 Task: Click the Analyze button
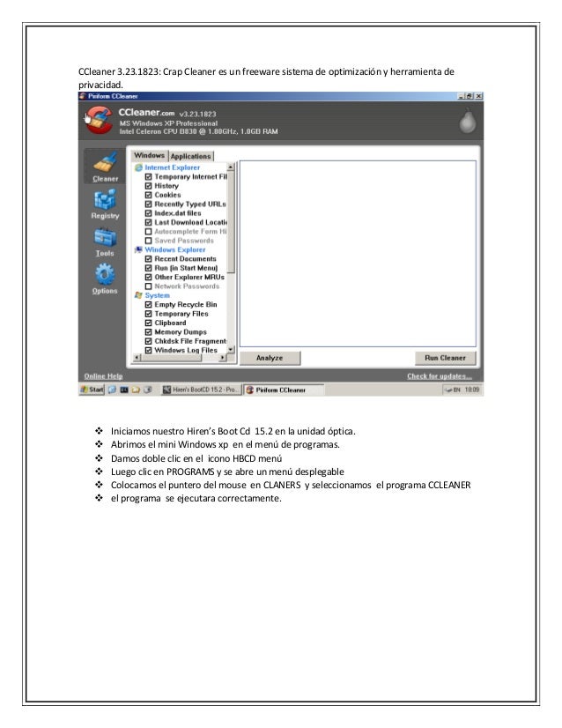tap(270, 358)
